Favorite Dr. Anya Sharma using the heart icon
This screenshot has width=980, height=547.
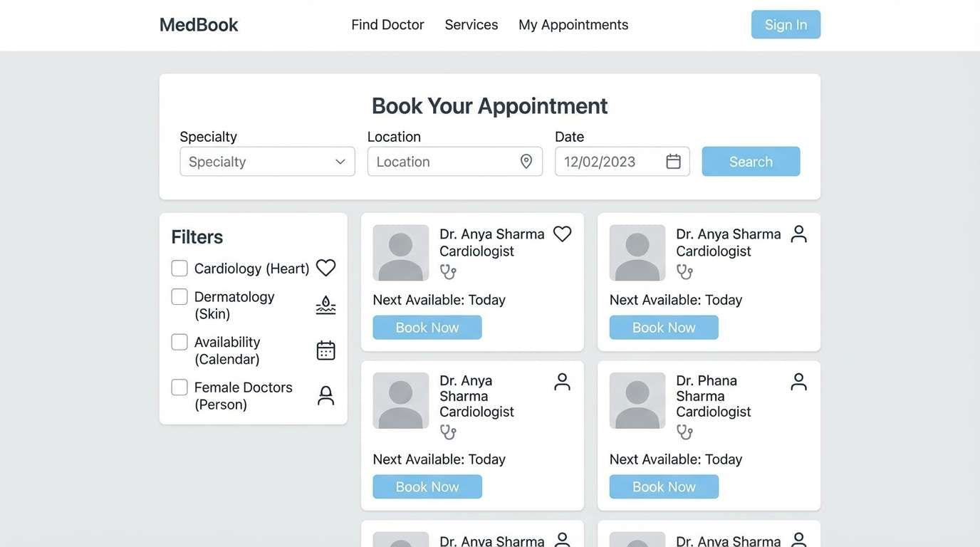click(x=562, y=233)
